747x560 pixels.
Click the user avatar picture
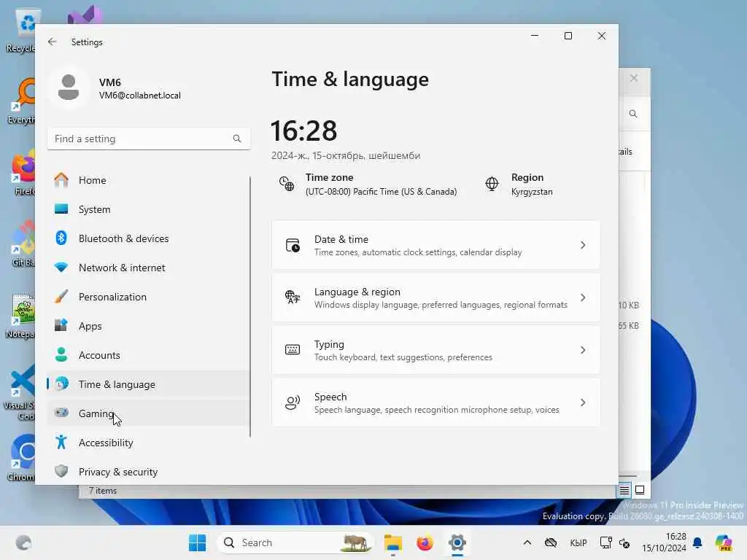point(69,87)
